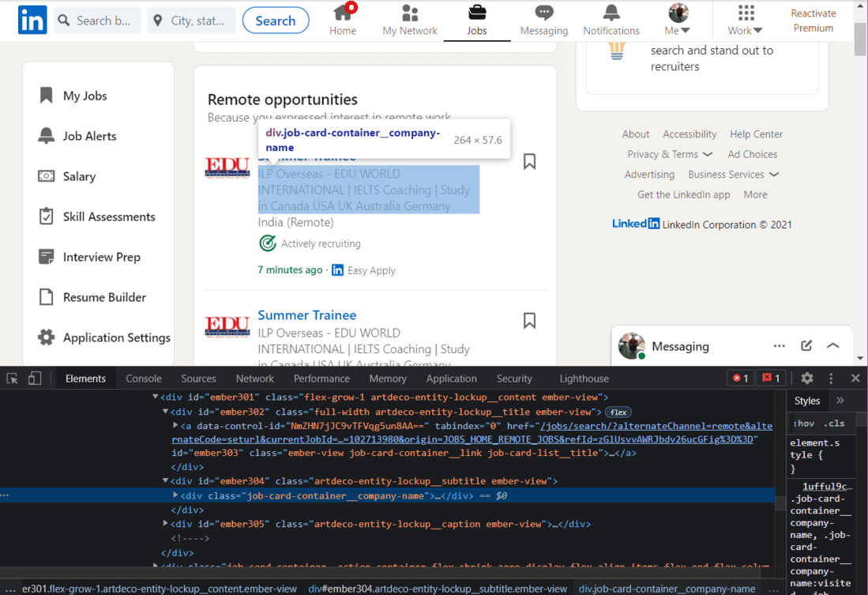Click the More footer link

tap(756, 195)
